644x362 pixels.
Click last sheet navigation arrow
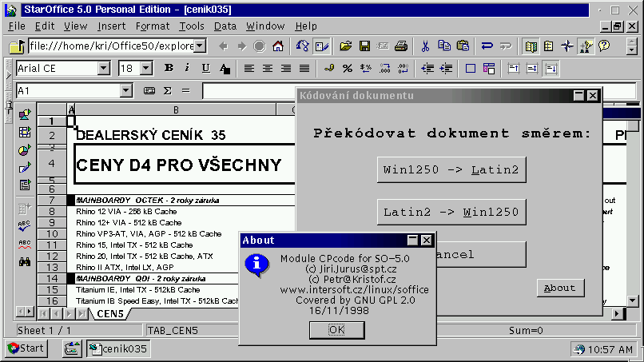pos(82,314)
